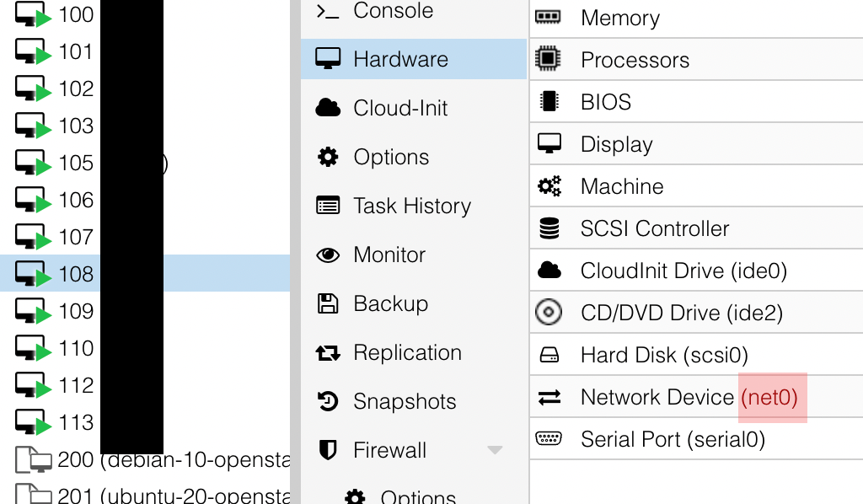Viewport: 863px width, 504px height.
Task: Click the Machine gears icon
Action: (549, 186)
